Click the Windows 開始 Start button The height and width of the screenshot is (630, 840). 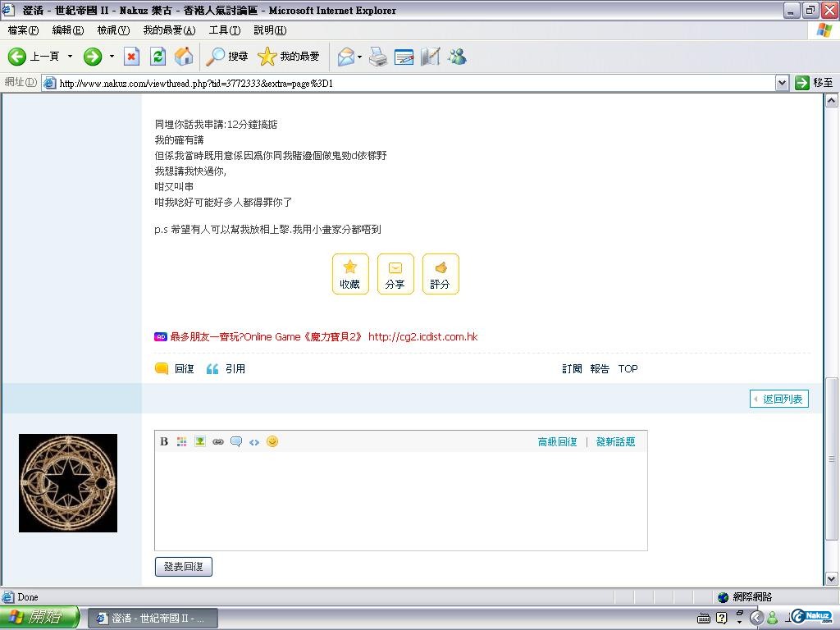39,618
